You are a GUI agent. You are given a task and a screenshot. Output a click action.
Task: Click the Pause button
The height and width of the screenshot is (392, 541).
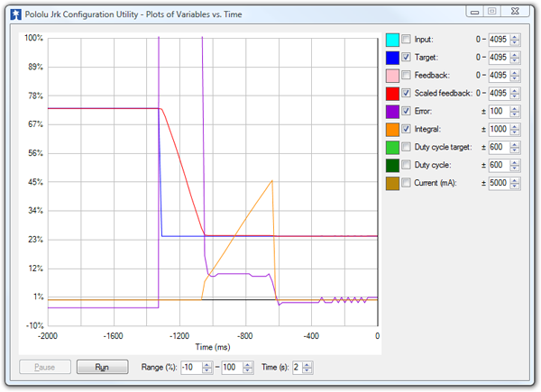(43, 368)
